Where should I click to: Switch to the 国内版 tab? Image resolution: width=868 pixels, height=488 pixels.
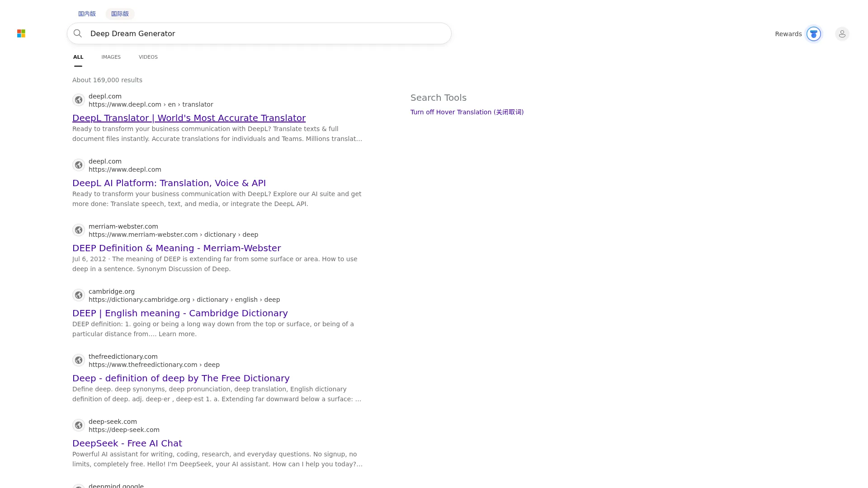click(87, 14)
